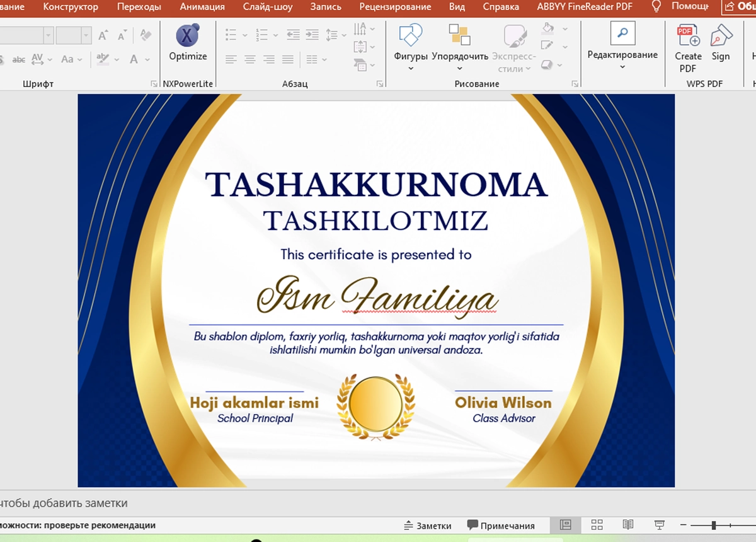
Task: Open the Рецензирование ribbon tab
Action: click(x=396, y=7)
